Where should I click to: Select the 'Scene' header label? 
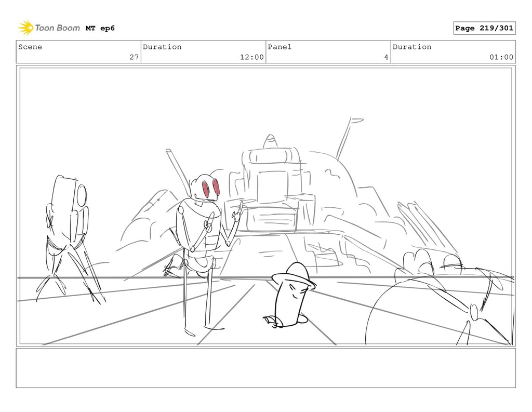(30, 47)
